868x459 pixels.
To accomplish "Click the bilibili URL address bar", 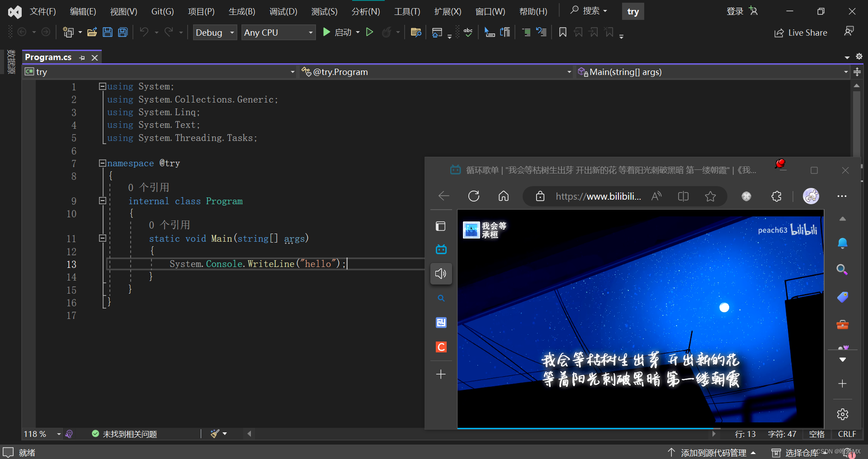I will [x=598, y=196].
